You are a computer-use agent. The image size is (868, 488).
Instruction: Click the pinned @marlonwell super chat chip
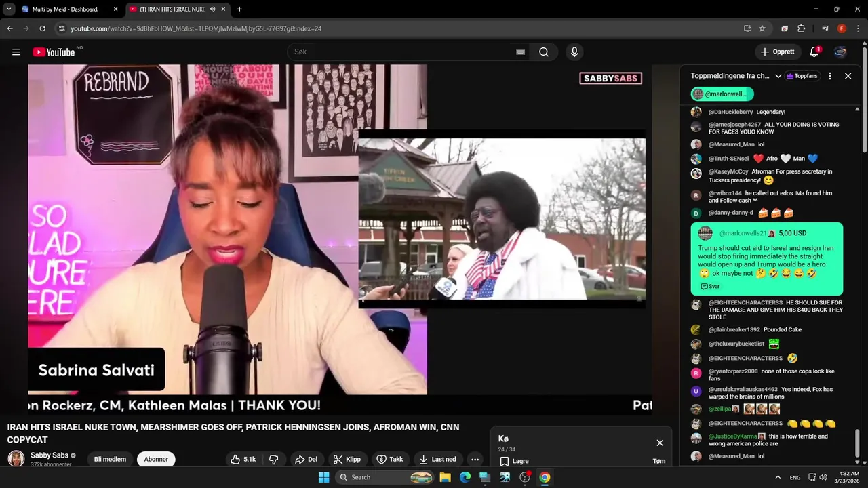[722, 94]
